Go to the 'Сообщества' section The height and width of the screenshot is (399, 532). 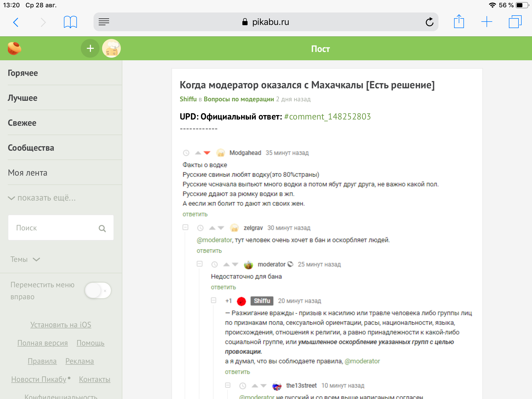coord(31,148)
